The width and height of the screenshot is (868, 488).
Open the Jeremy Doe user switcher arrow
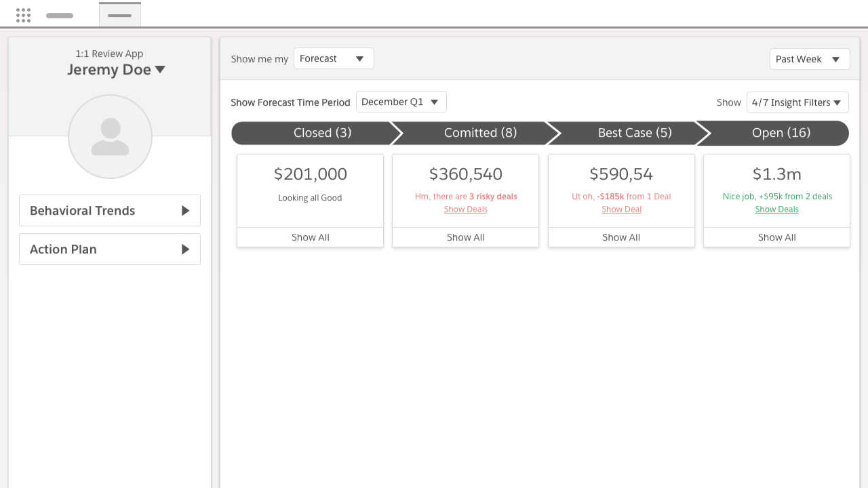click(160, 69)
